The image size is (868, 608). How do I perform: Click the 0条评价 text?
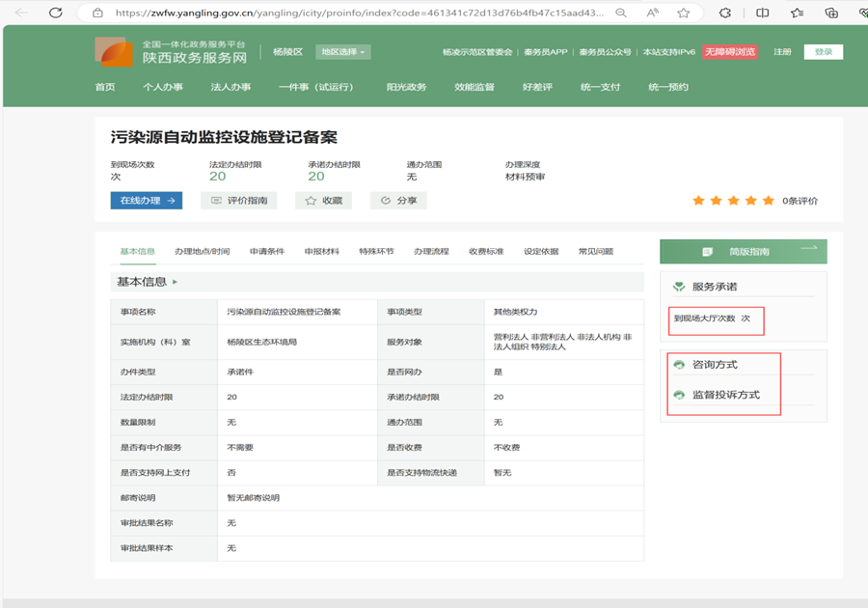coord(800,201)
